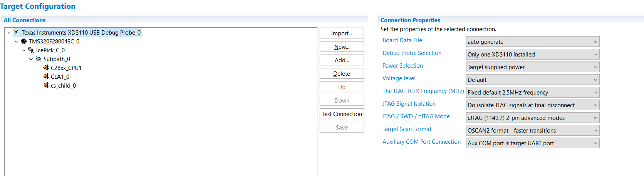Click the Subpath_0 icon
644x176 pixels.
[x=39, y=59]
